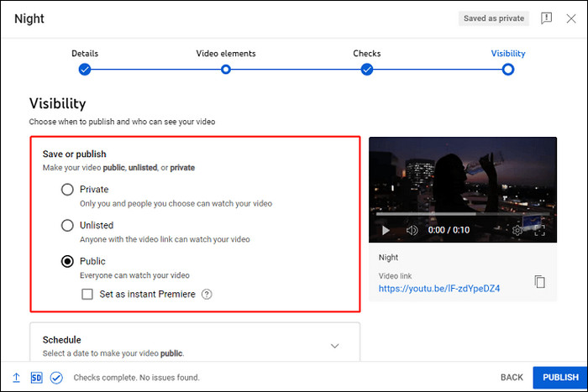Go to the Details step

[85, 53]
